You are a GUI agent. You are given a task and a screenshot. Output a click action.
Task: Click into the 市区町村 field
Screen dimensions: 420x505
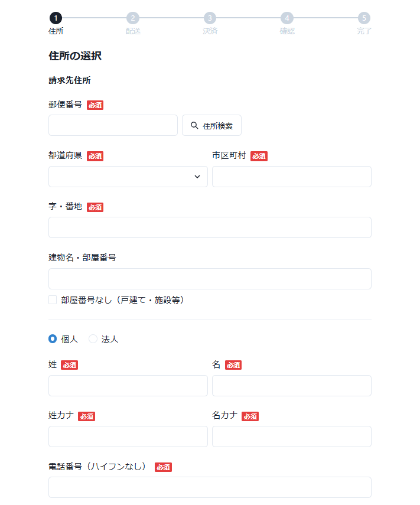[x=291, y=177]
